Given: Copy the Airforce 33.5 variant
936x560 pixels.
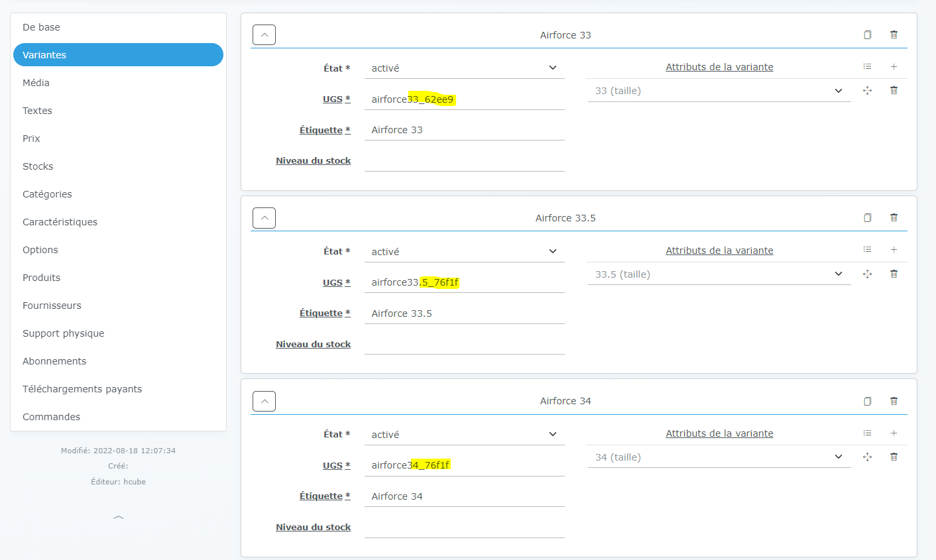Looking at the screenshot, I should pyautogui.click(x=867, y=218).
